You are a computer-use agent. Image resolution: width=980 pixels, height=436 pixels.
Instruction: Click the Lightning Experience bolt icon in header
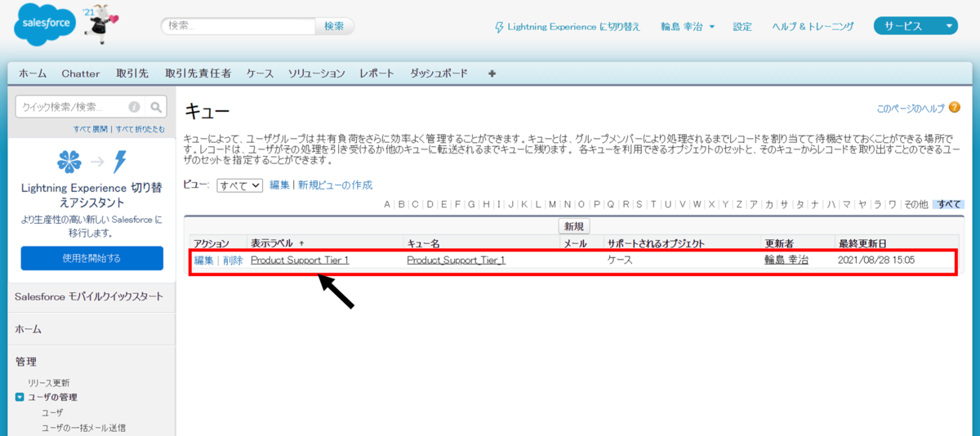click(x=500, y=27)
